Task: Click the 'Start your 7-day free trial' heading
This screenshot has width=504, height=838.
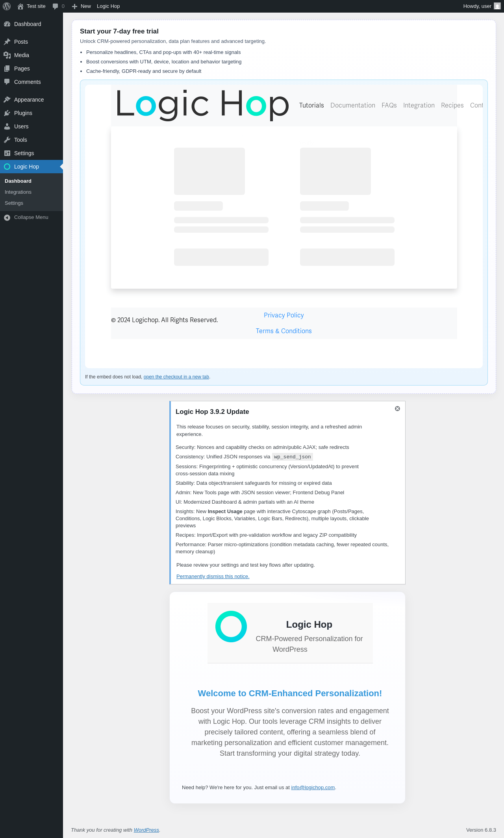Action: (x=119, y=32)
